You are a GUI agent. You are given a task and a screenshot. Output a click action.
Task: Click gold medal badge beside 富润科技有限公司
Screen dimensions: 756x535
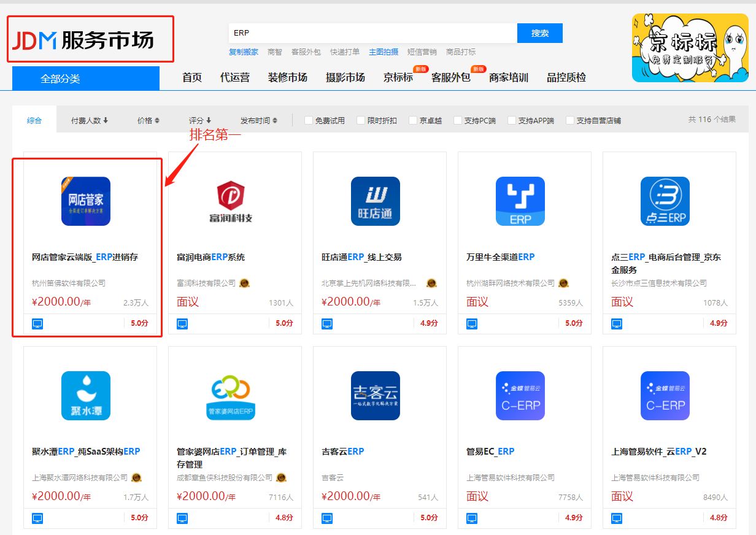click(x=244, y=283)
